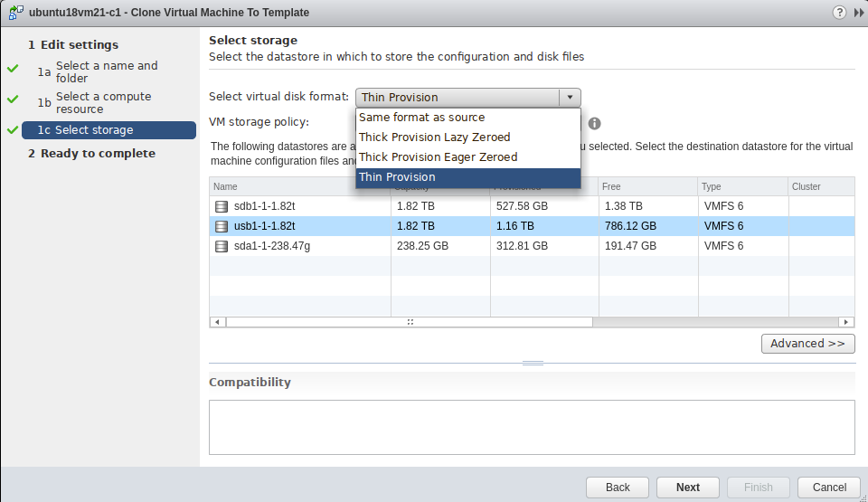
Task: Open the virtual disk format dropdown arrow
Action: (570, 98)
